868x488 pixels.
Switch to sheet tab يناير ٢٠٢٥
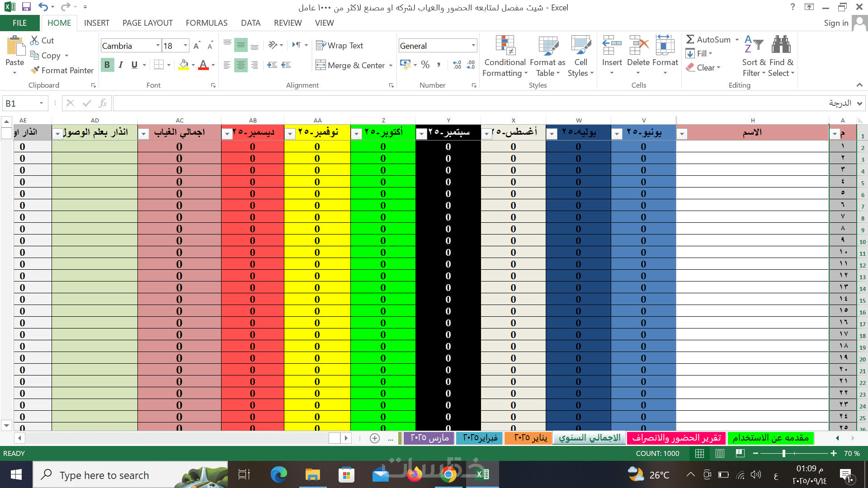click(528, 438)
